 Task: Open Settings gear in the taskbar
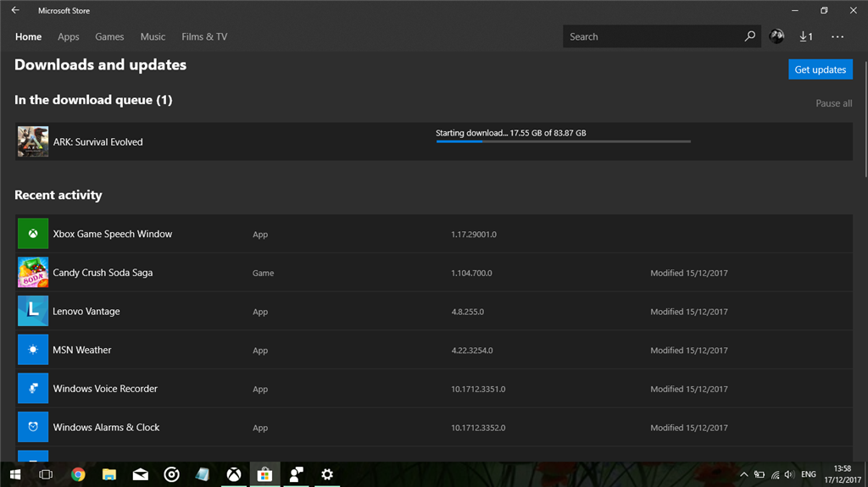point(327,475)
